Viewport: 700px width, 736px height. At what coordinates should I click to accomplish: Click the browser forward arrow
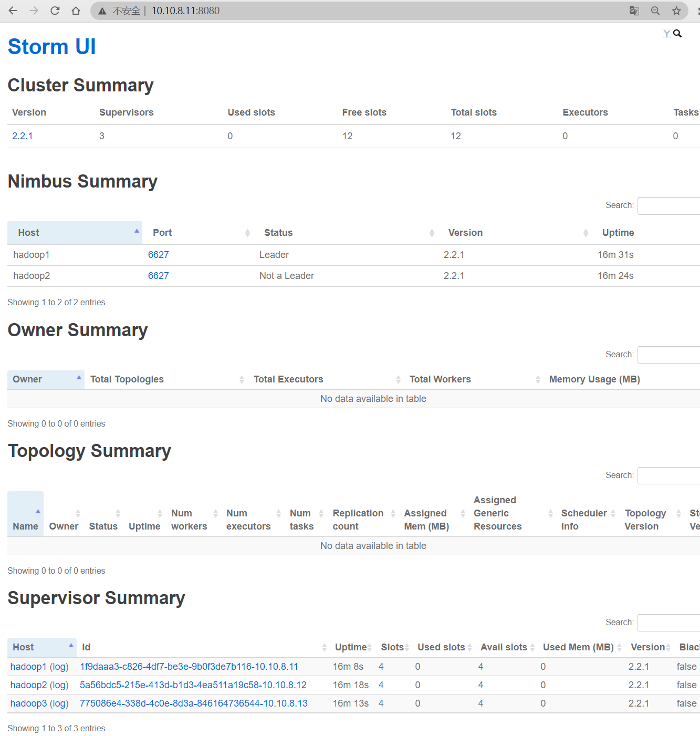(34, 11)
